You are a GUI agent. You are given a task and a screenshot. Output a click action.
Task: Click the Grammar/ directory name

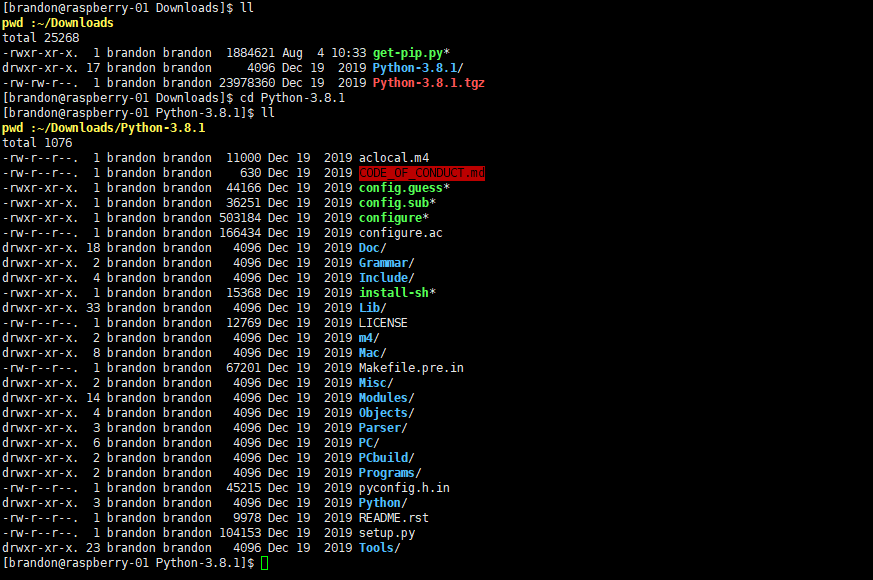tap(386, 263)
